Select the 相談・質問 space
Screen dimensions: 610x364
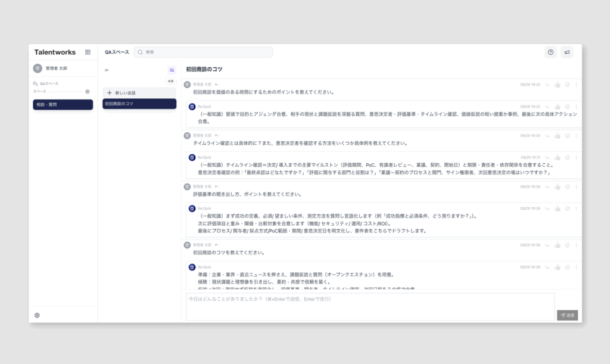coord(63,105)
